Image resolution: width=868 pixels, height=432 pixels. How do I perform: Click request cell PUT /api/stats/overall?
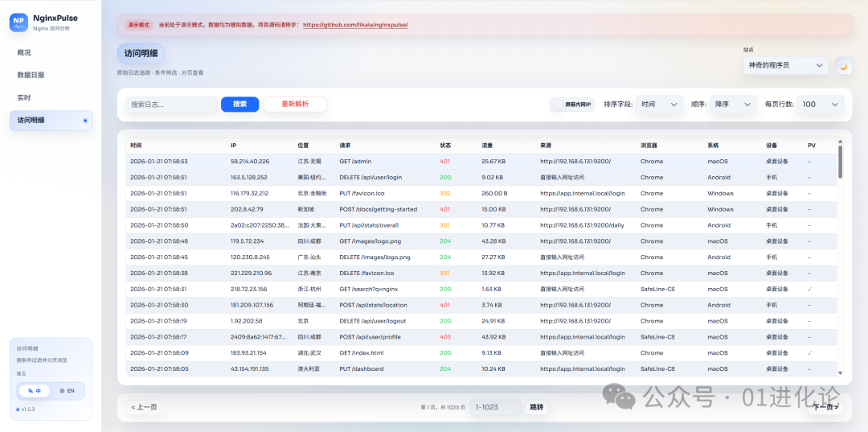(x=369, y=225)
